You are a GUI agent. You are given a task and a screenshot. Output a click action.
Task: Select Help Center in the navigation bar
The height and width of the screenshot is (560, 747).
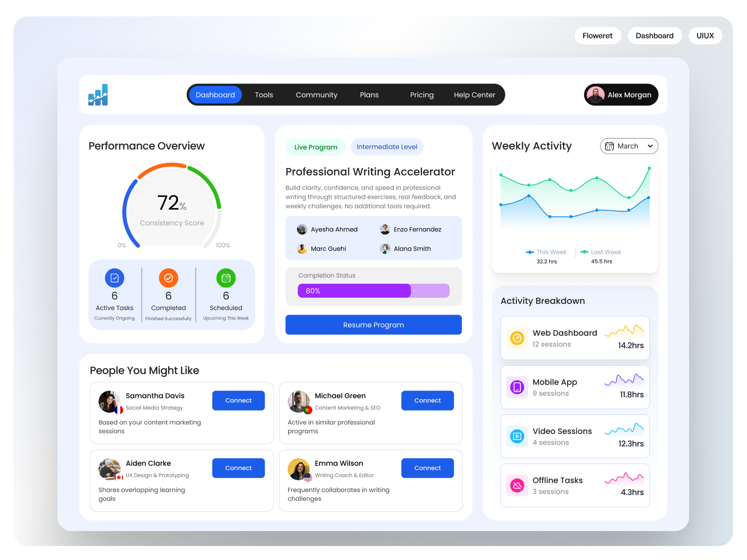click(x=474, y=95)
